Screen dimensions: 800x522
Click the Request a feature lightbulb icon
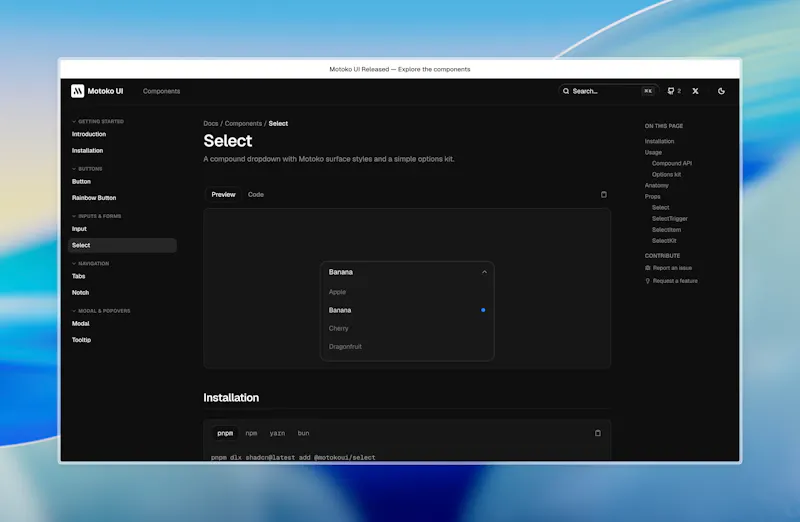click(x=647, y=281)
